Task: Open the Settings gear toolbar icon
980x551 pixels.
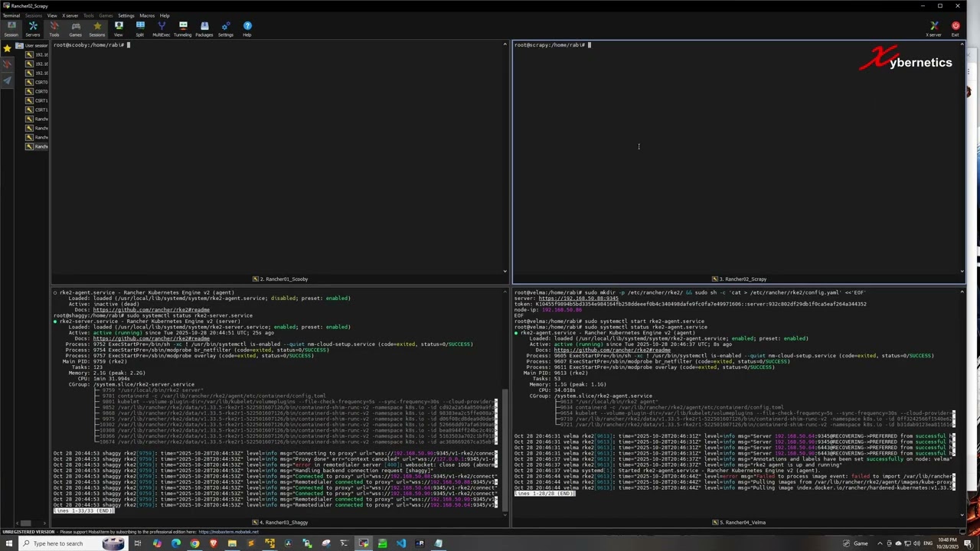Action: coord(226,29)
